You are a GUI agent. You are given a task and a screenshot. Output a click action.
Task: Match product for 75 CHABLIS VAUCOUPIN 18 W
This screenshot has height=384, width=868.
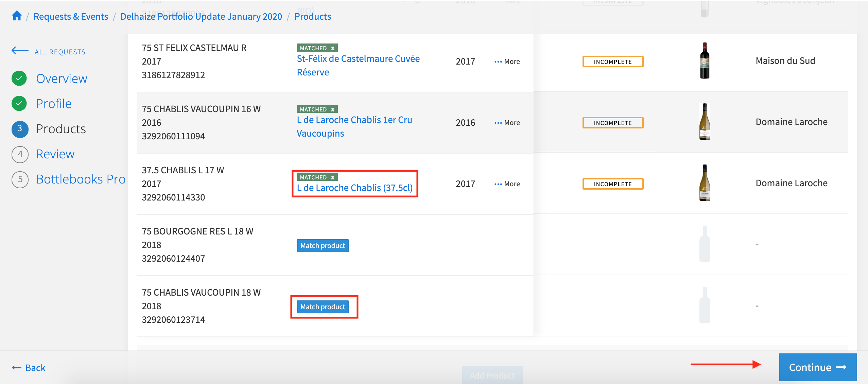pos(323,307)
